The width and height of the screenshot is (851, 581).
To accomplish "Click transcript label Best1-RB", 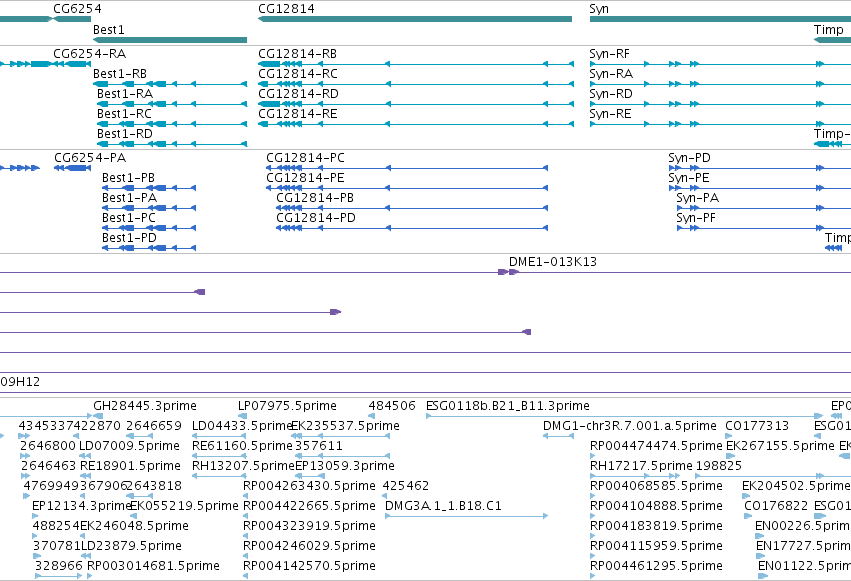I will (120, 74).
